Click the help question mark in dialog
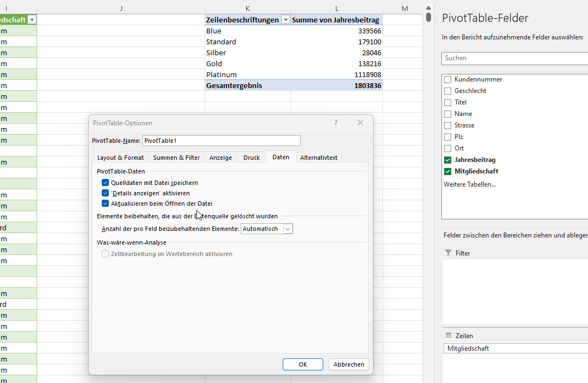588x383 pixels. click(x=336, y=123)
